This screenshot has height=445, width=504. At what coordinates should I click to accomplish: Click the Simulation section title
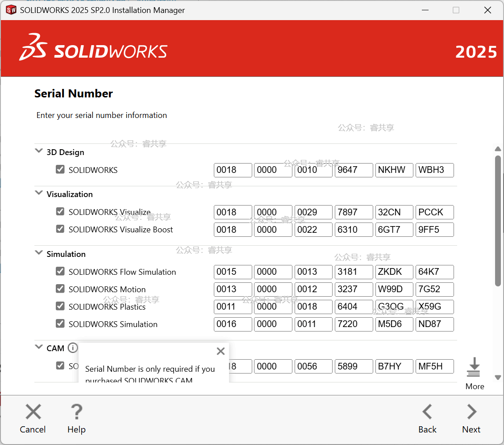(x=66, y=254)
